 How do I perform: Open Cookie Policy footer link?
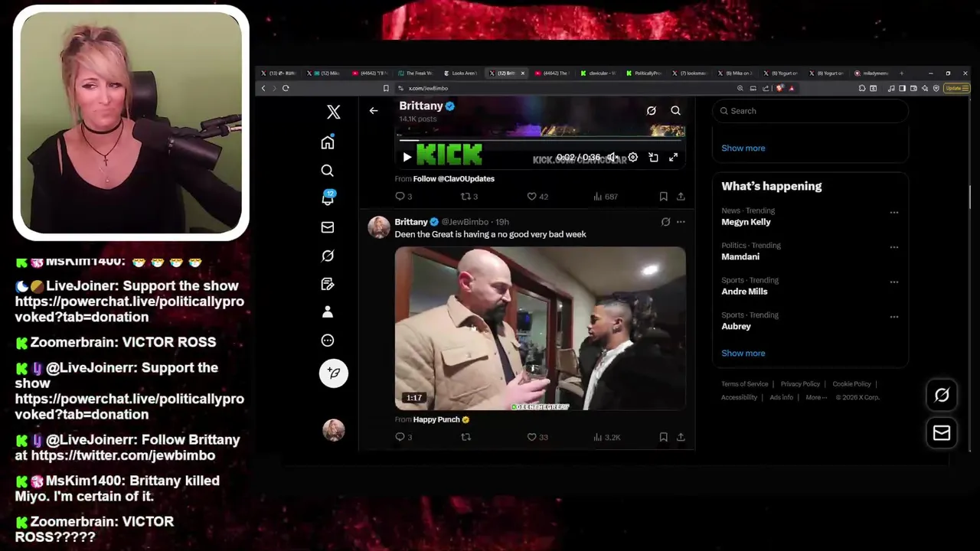tap(851, 384)
